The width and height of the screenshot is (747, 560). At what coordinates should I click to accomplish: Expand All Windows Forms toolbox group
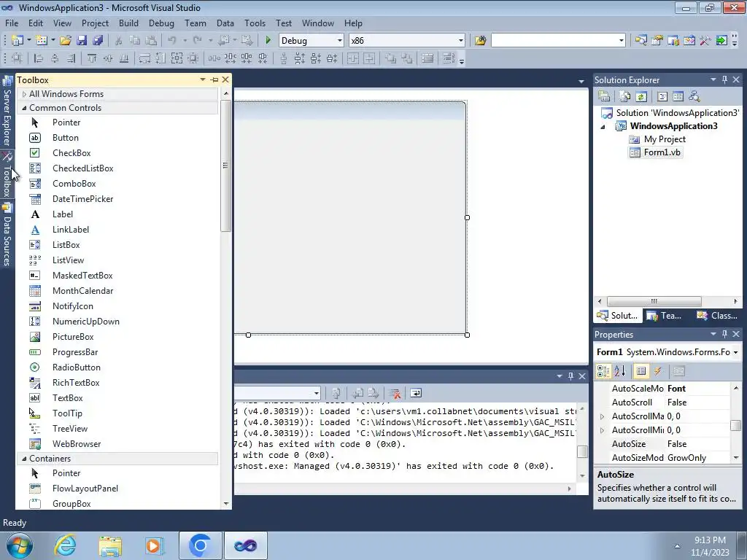coord(24,94)
